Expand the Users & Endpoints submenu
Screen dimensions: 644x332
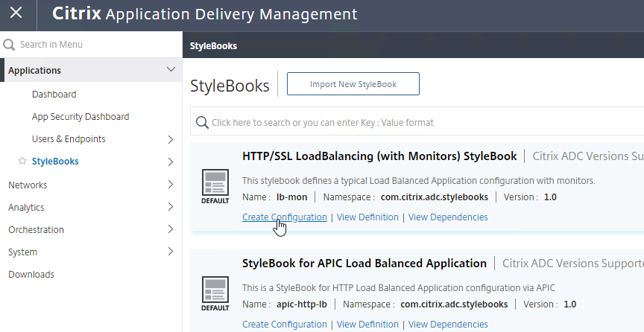171,139
